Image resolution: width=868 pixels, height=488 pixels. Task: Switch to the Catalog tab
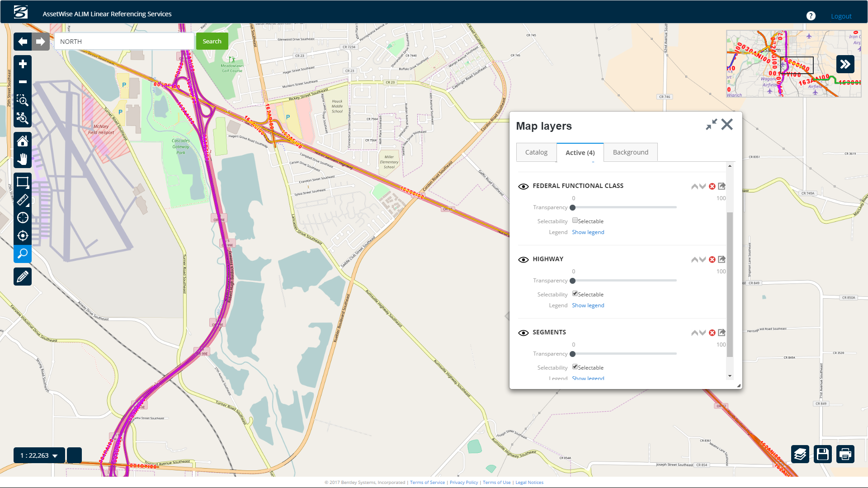coord(536,152)
